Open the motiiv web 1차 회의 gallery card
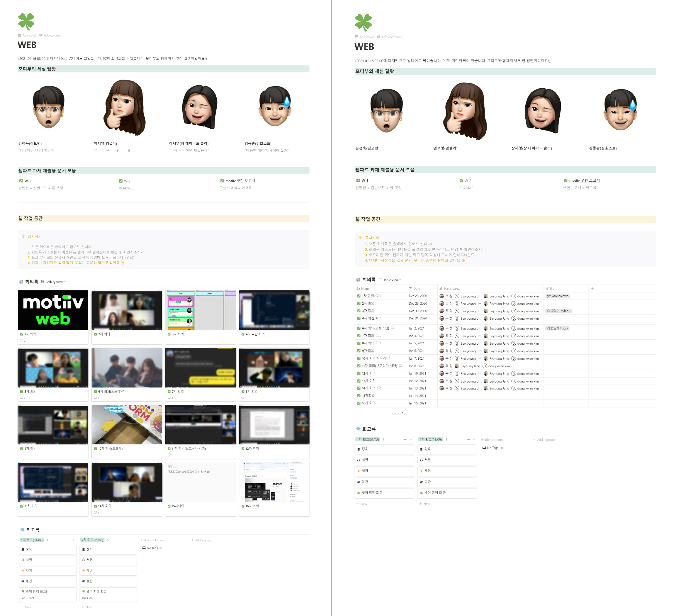This screenshot has width=676, height=616. pos(53,317)
